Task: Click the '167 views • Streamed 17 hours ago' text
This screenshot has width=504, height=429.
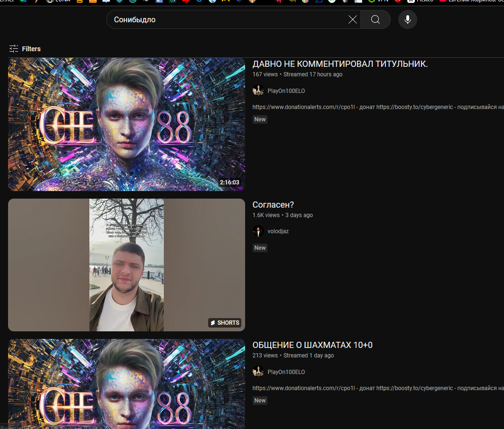Action: point(297,74)
